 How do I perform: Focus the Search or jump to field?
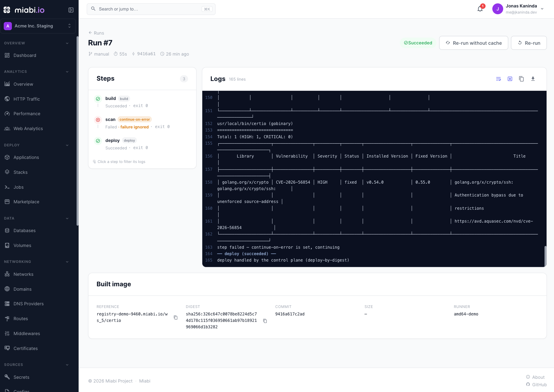click(x=151, y=9)
